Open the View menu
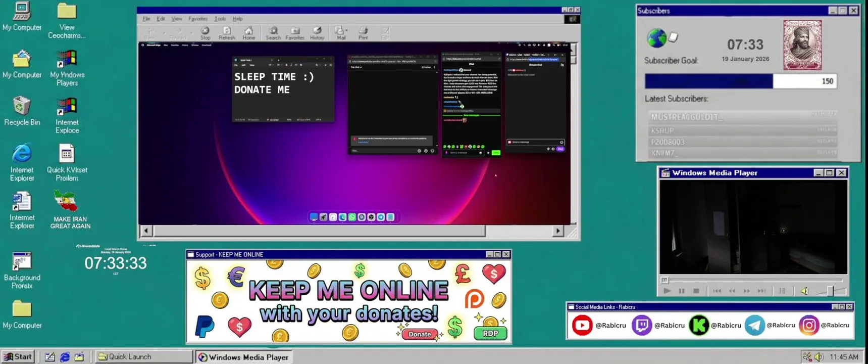 click(x=176, y=19)
